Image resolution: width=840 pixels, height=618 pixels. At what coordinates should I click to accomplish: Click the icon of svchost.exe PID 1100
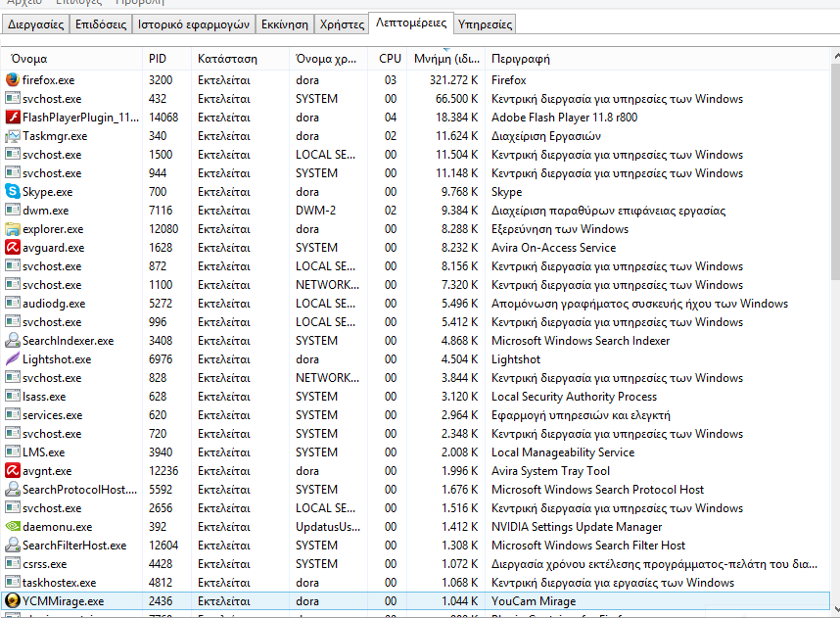click(13, 285)
